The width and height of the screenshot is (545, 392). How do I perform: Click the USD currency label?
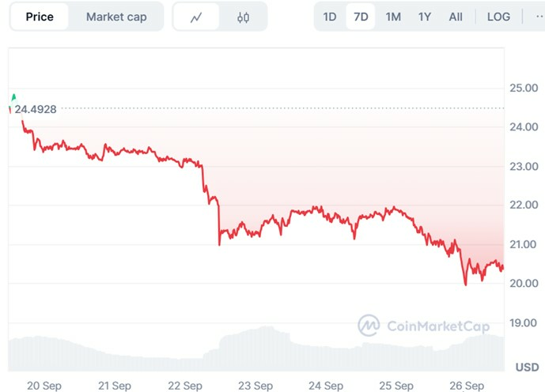click(x=527, y=367)
